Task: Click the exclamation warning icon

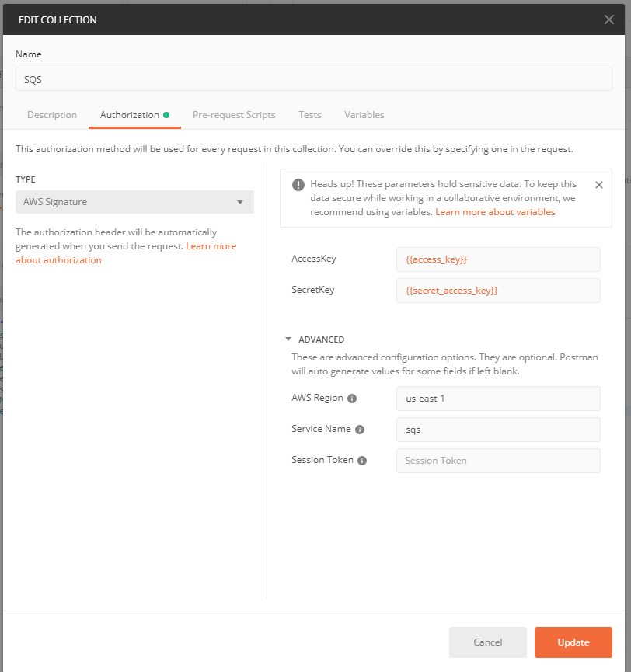Action: [x=298, y=185]
